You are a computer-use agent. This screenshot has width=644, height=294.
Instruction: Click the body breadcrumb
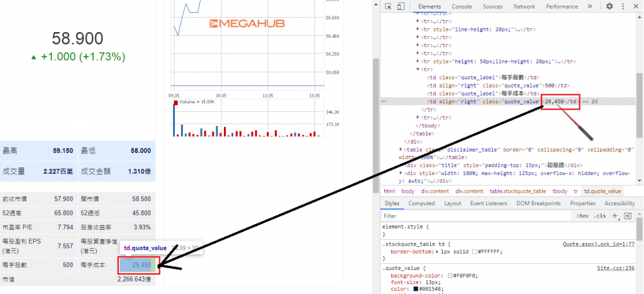coord(408,191)
